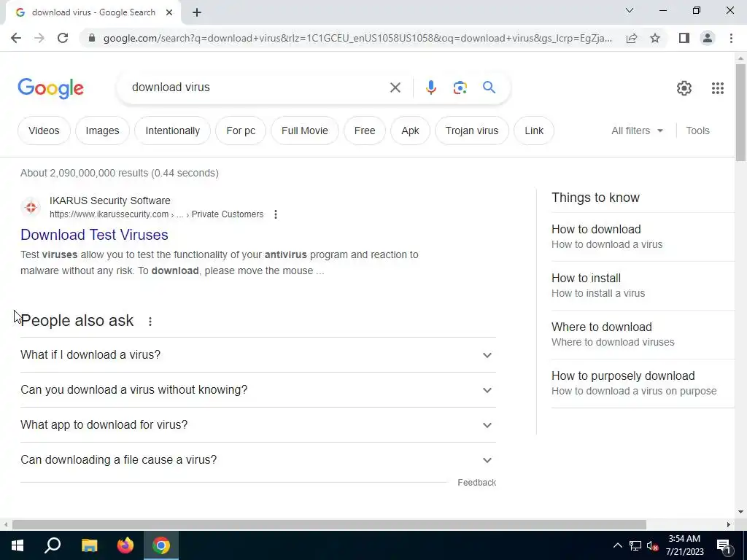Open taskbar clock and date

(684, 545)
